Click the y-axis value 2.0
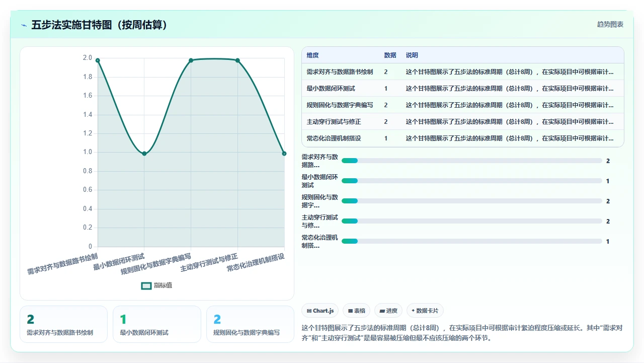The height and width of the screenshot is (363, 644). tap(88, 58)
